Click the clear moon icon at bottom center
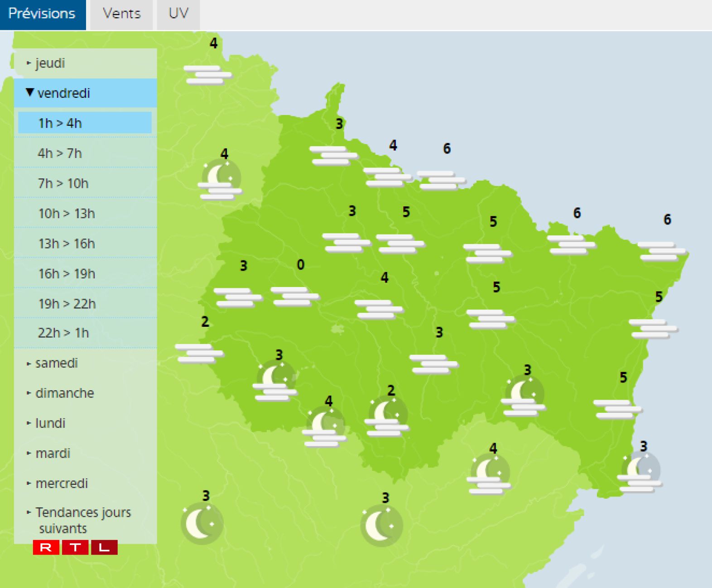The width and height of the screenshot is (712, 588). coord(381,526)
